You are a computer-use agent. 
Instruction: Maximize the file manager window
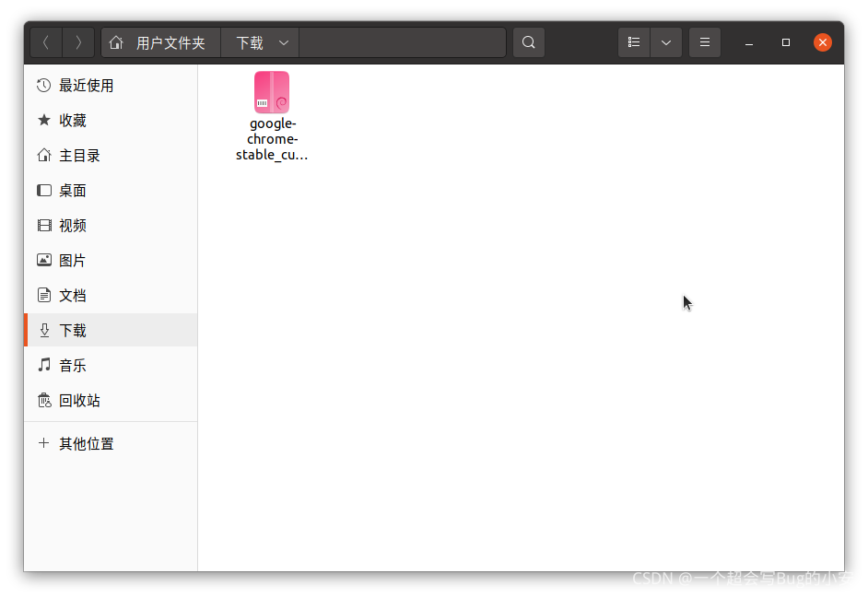(x=785, y=42)
